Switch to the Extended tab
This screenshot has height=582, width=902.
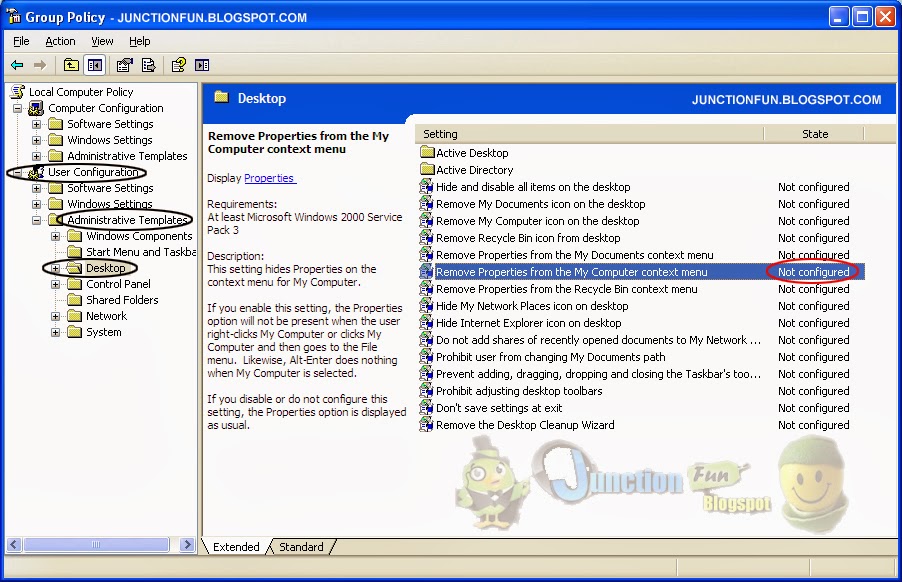[x=236, y=547]
